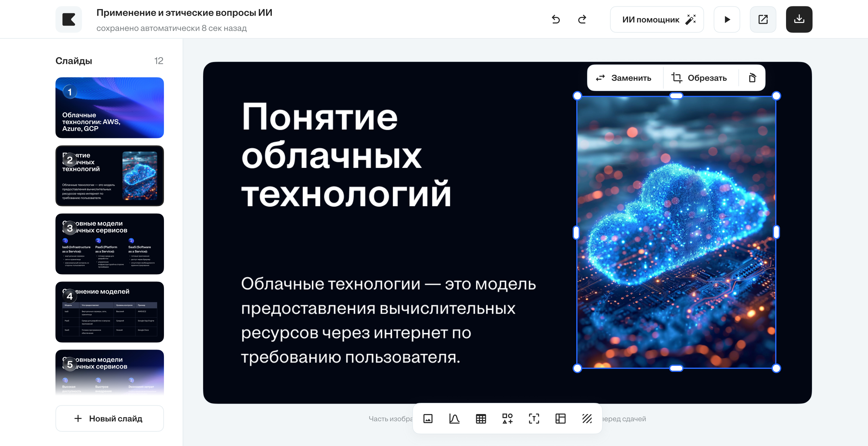Undo the last action
The image size is (868, 446).
pos(556,20)
